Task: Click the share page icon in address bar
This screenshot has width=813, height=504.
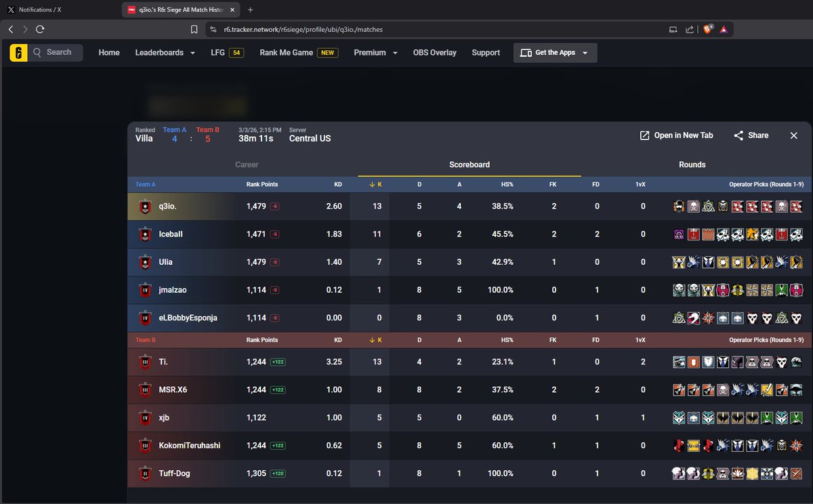Action: pyautogui.click(x=690, y=29)
